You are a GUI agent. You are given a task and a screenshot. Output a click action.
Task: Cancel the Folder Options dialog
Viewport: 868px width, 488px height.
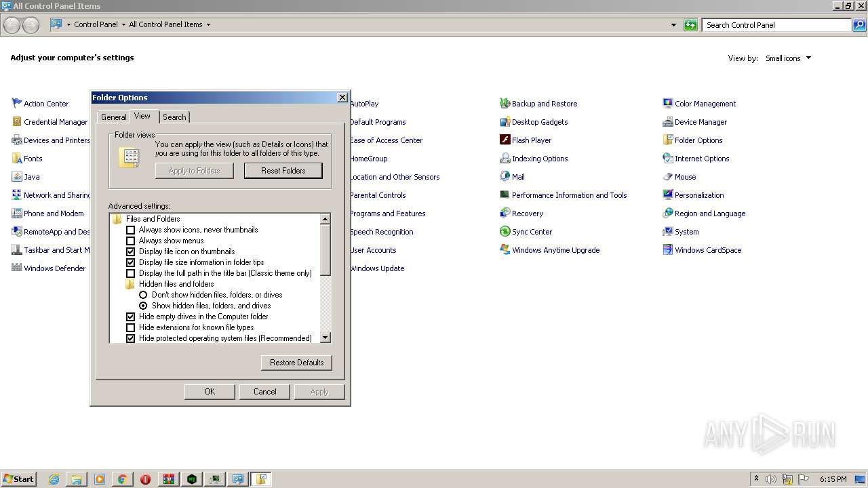[264, 392]
